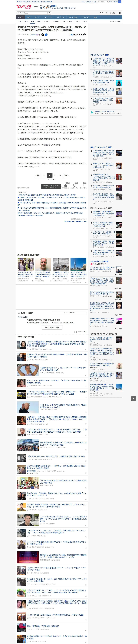Go to next page with 次へ
The height and width of the screenshot is (644, 138).
tap(66, 175)
